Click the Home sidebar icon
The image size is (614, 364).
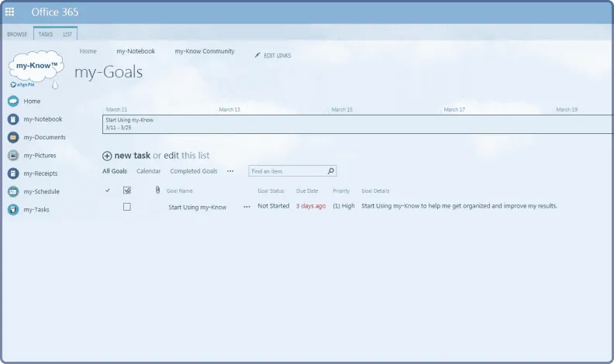[13, 101]
